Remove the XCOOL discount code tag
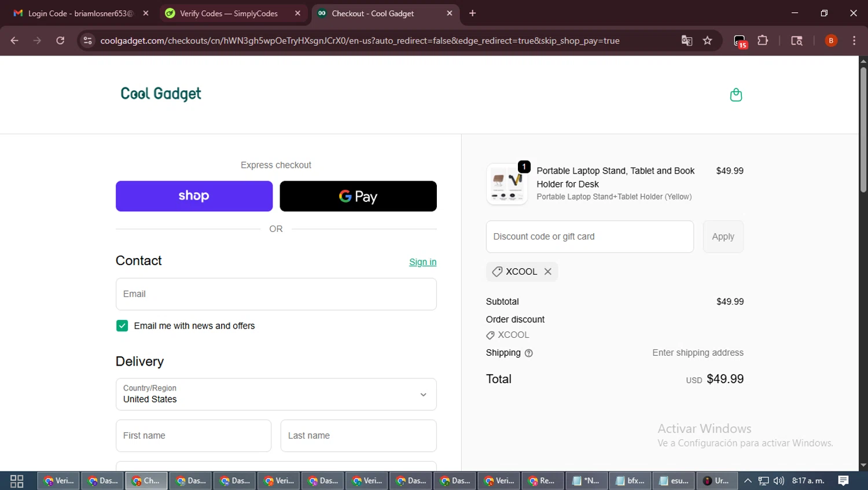The height and width of the screenshot is (490, 868). point(547,271)
